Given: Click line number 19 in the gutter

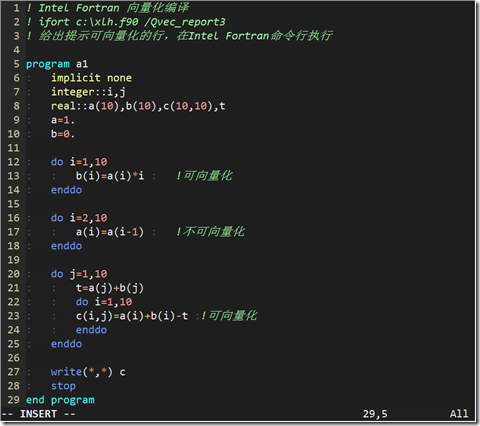Looking at the screenshot, I should (14, 260).
